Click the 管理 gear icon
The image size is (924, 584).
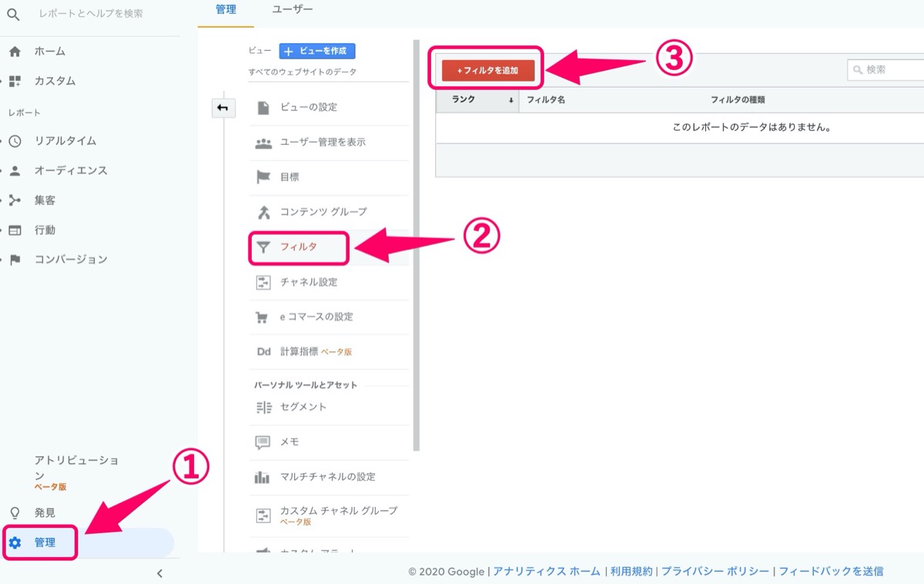[15, 542]
